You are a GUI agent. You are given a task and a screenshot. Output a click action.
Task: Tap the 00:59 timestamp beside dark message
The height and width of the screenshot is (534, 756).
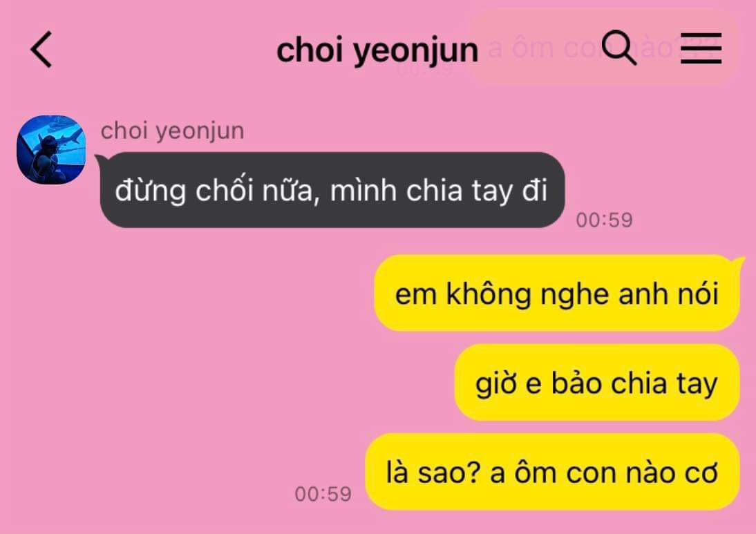[604, 220]
